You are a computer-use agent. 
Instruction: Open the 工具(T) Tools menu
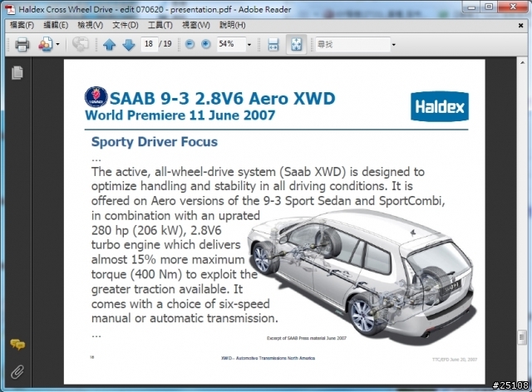tap(160, 25)
